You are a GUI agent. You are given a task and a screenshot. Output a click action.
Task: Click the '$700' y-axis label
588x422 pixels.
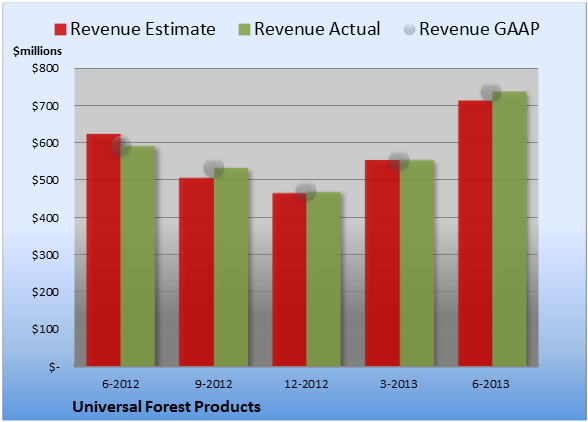pyautogui.click(x=45, y=106)
